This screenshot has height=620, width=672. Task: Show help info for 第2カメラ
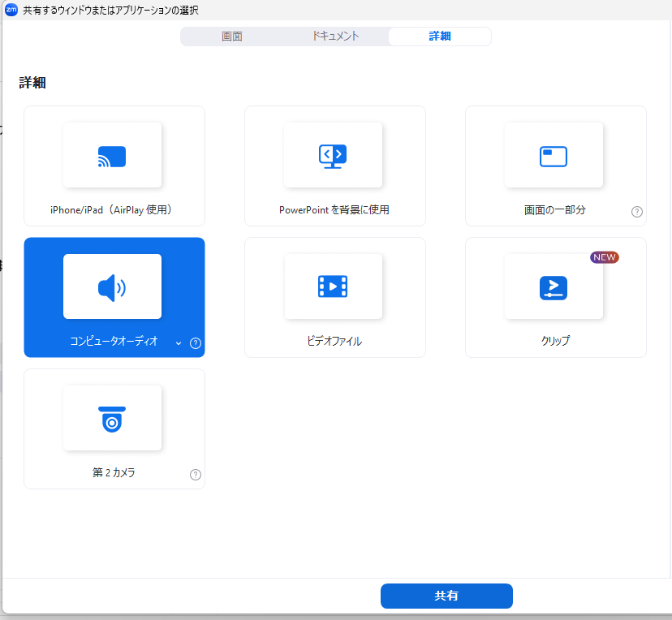[x=196, y=475]
